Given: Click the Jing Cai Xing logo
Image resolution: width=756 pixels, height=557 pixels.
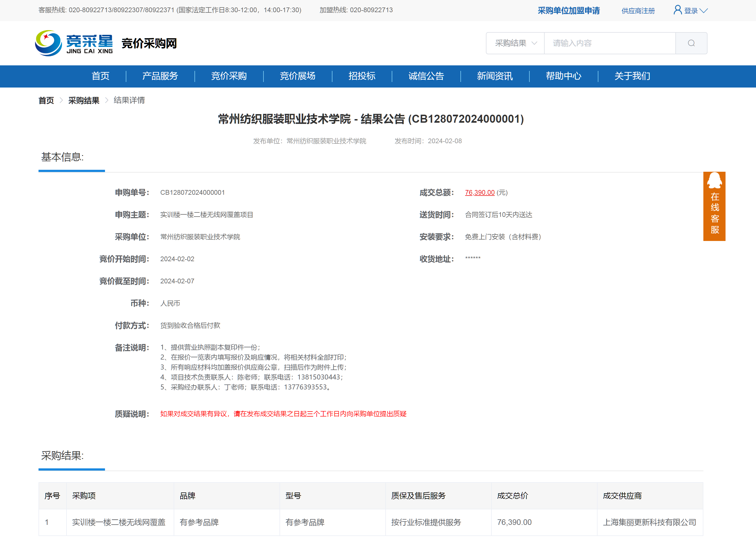Looking at the screenshot, I should click(x=74, y=43).
